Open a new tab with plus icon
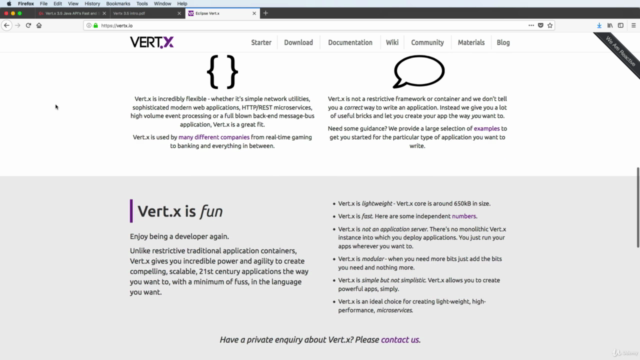Screen dimensions: 640x360 click(x=266, y=13)
